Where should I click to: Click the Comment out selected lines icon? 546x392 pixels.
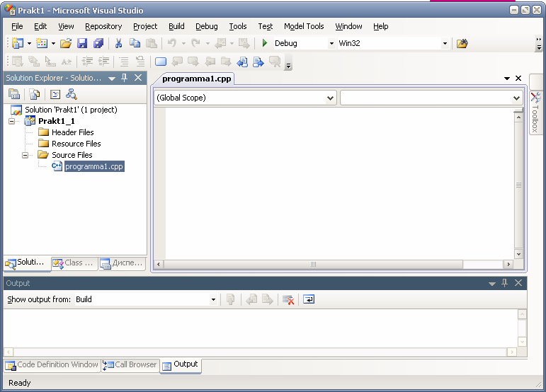click(x=124, y=62)
